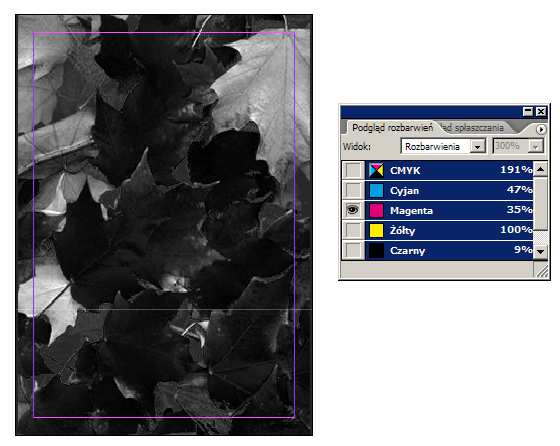The width and height of the screenshot is (560, 446).
Task: Collapse the separations panel window
Action: (x=528, y=111)
